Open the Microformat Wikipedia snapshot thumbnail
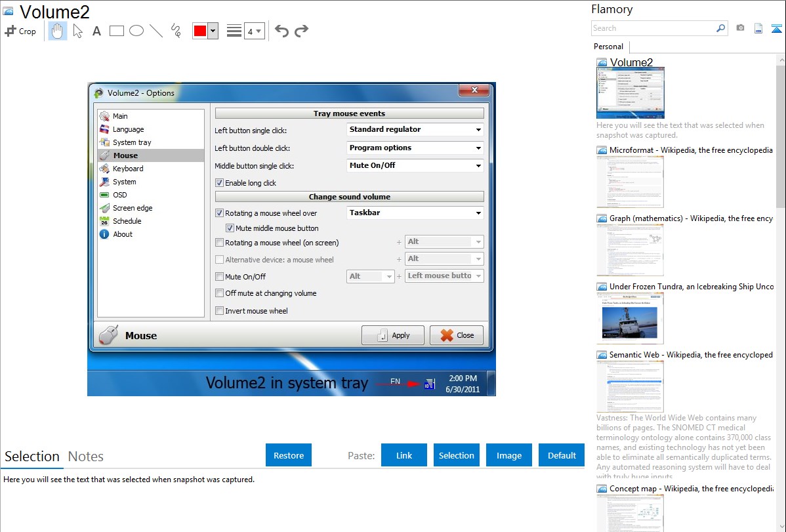 point(630,182)
